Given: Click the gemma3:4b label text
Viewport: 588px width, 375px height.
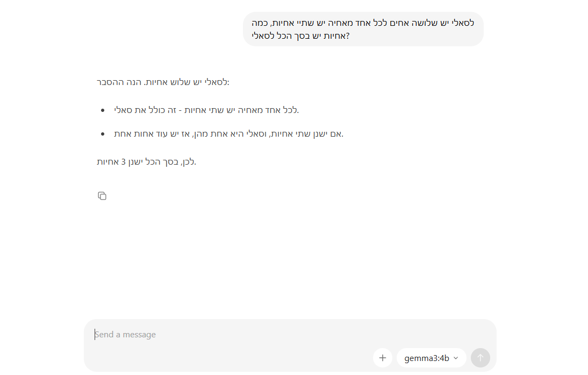Looking at the screenshot, I should tap(427, 358).
